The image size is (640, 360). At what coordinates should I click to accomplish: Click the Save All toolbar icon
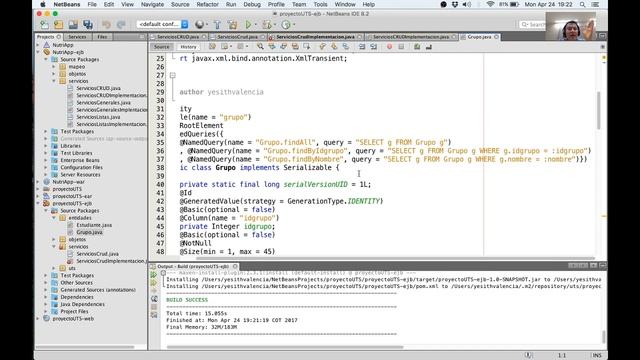(88, 25)
